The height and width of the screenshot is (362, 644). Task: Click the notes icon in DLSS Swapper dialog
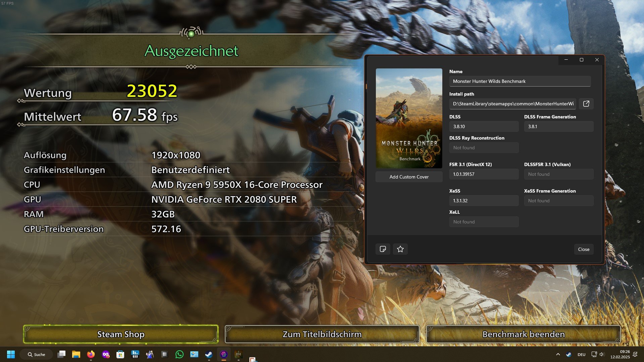click(383, 249)
